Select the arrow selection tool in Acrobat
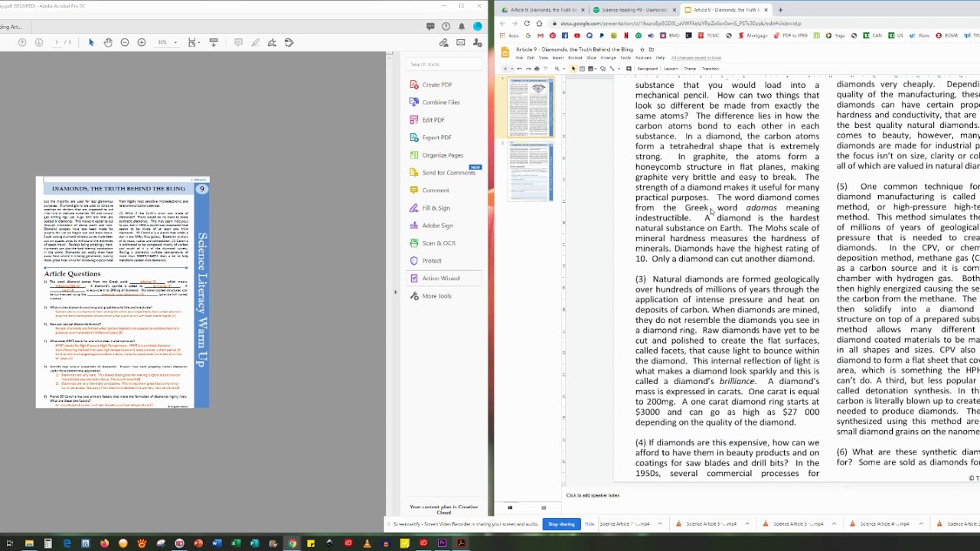 (91, 42)
